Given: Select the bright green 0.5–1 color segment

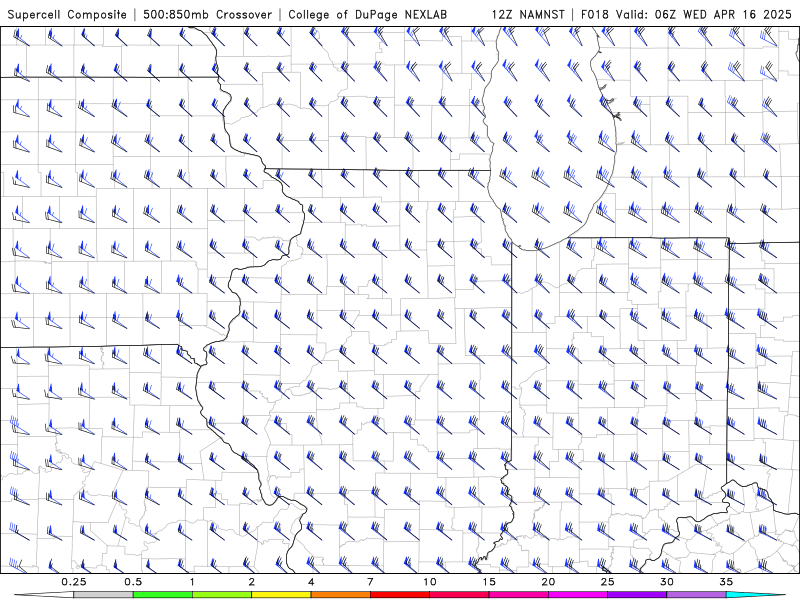Looking at the screenshot, I should pyautogui.click(x=162, y=595).
